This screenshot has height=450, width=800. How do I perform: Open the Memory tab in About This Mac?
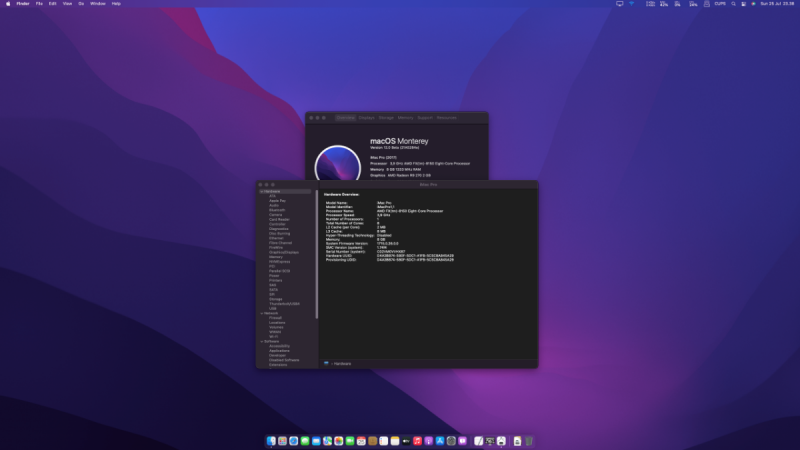pos(405,117)
